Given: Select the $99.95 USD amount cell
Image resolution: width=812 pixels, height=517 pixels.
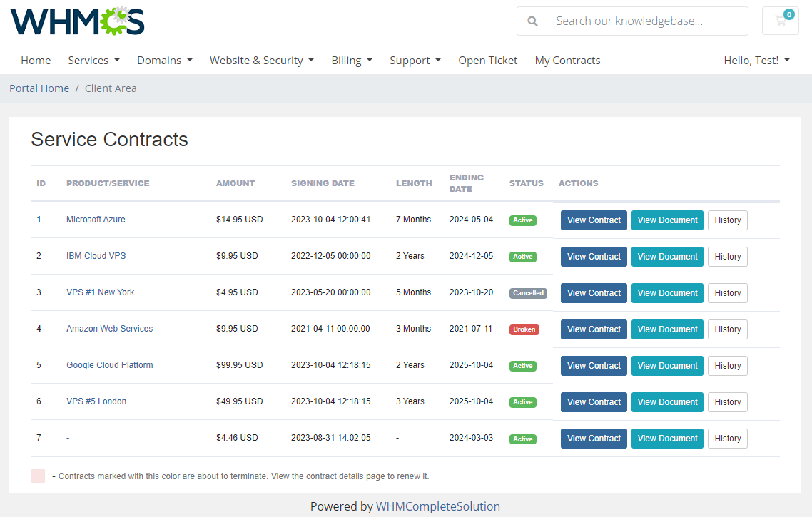Looking at the screenshot, I should click(239, 365).
